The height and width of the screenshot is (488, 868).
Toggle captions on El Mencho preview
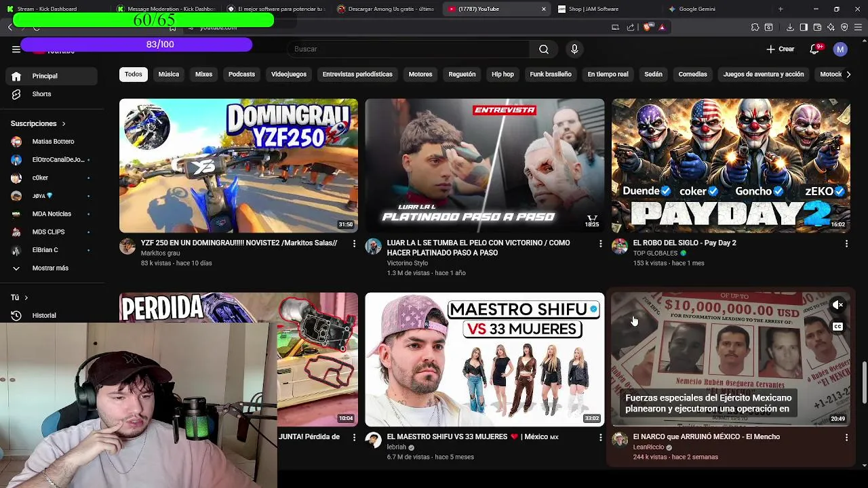click(838, 327)
